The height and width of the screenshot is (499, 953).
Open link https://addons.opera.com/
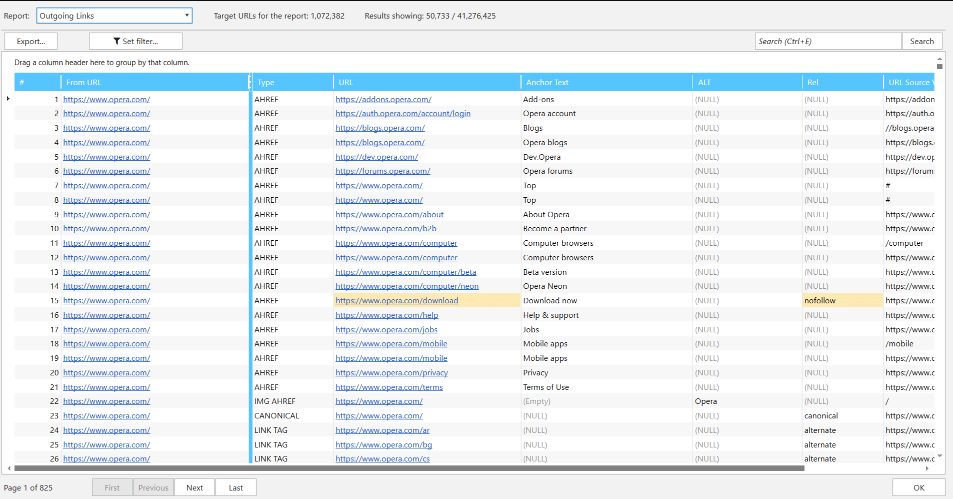(x=383, y=99)
